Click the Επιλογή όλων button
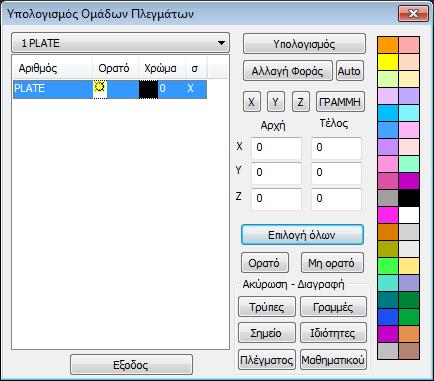This screenshot has width=434, height=381. click(302, 235)
